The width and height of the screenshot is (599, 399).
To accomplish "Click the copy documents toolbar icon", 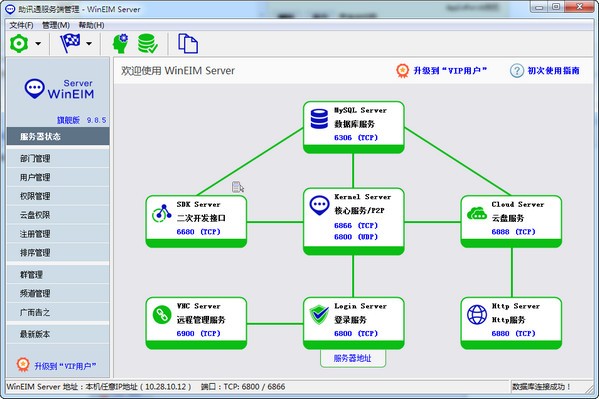I will (x=188, y=43).
